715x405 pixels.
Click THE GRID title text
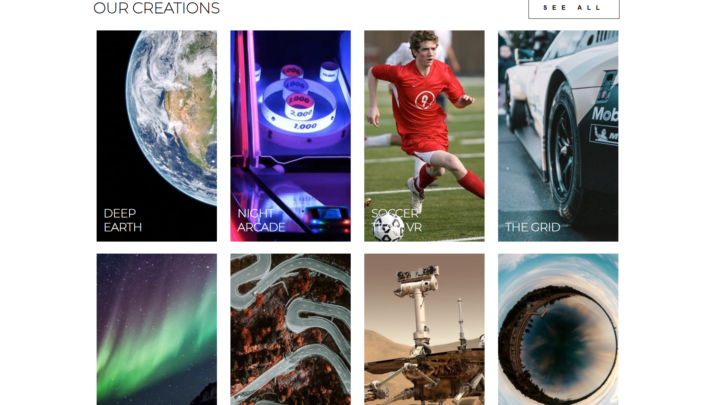533,227
